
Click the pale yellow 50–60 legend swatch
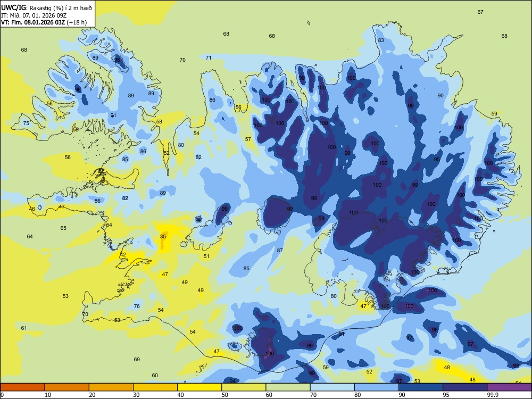pos(244,387)
